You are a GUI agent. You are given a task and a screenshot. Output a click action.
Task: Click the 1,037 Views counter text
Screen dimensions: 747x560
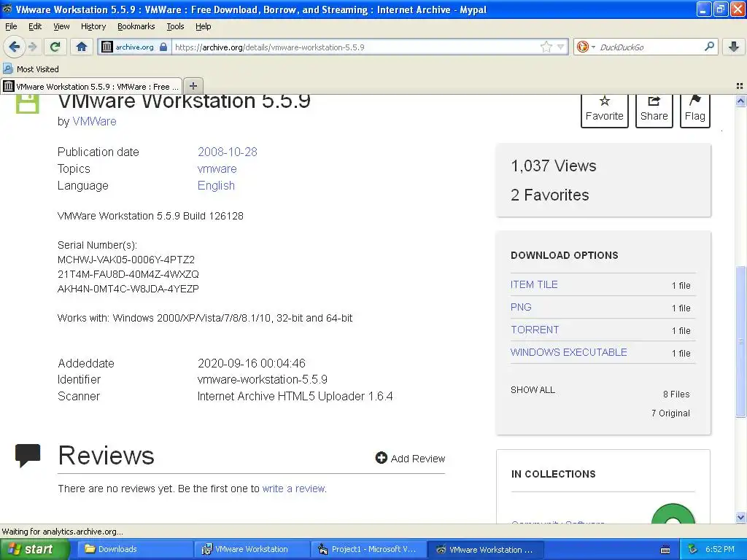(x=553, y=166)
